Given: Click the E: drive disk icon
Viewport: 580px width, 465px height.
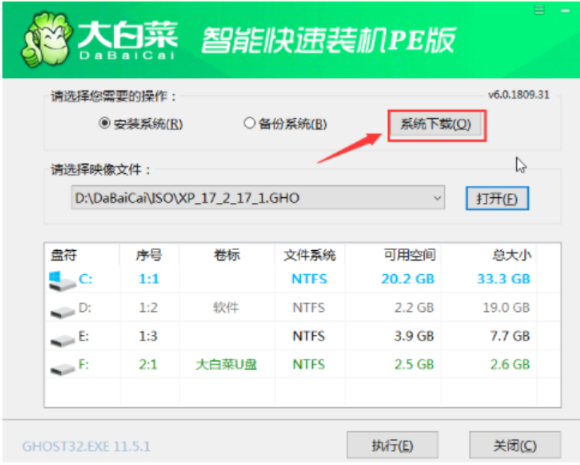Looking at the screenshot, I should [x=63, y=340].
